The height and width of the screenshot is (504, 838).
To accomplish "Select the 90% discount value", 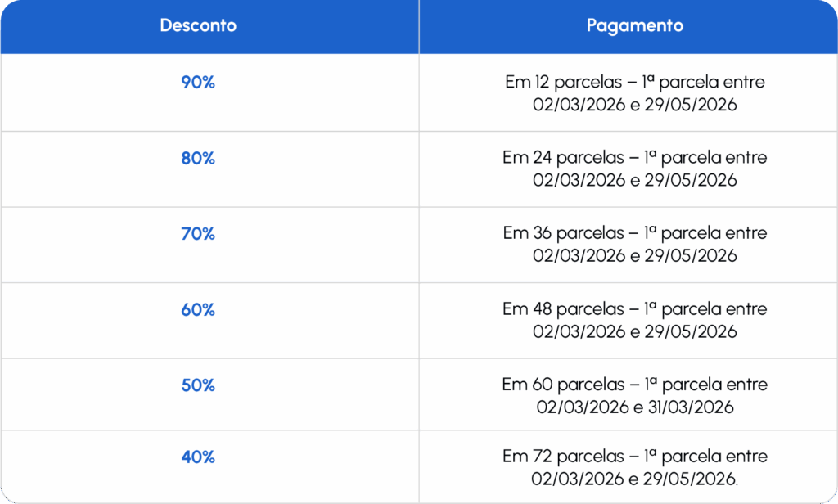I will click(198, 83).
